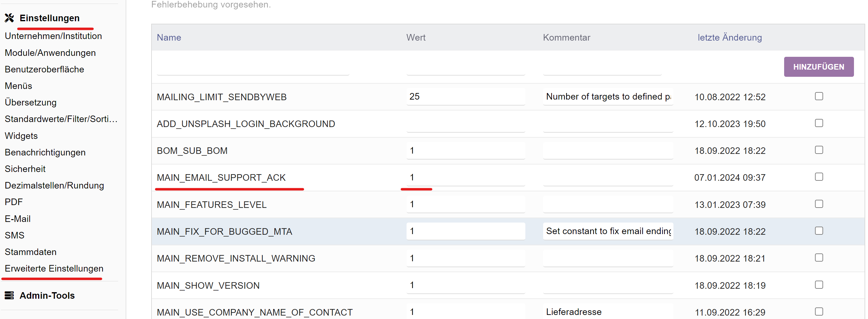The image size is (868, 319).
Task: Open Benutzeroberfläche settings
Action: point(45,70)
